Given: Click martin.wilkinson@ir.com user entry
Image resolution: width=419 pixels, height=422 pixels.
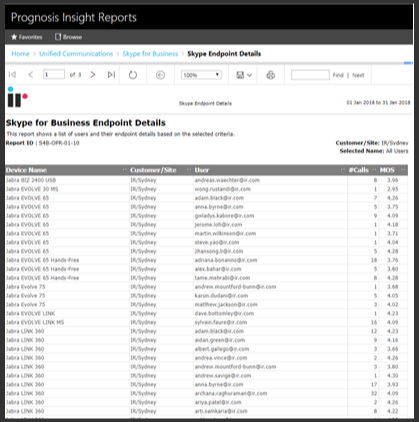Looking at the screenshot, I should tap(225, 233).
